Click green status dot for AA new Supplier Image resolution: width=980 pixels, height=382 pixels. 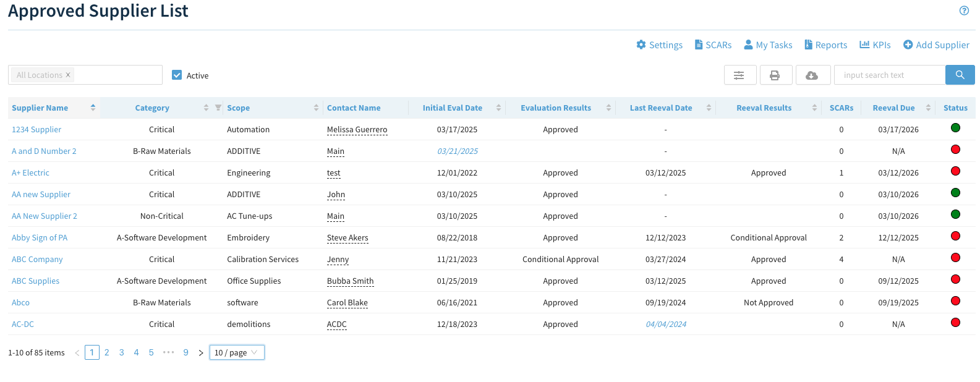click(955, 193)
